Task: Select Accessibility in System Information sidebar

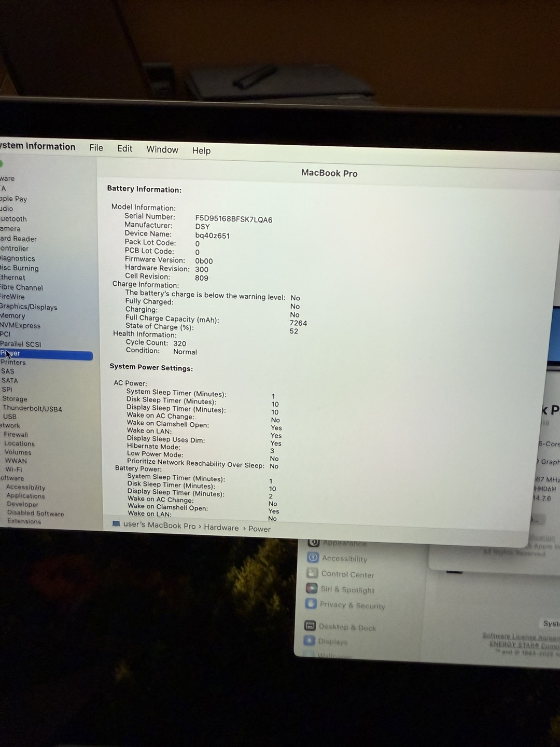Action: pyautogui.click(x=25, y=488)
